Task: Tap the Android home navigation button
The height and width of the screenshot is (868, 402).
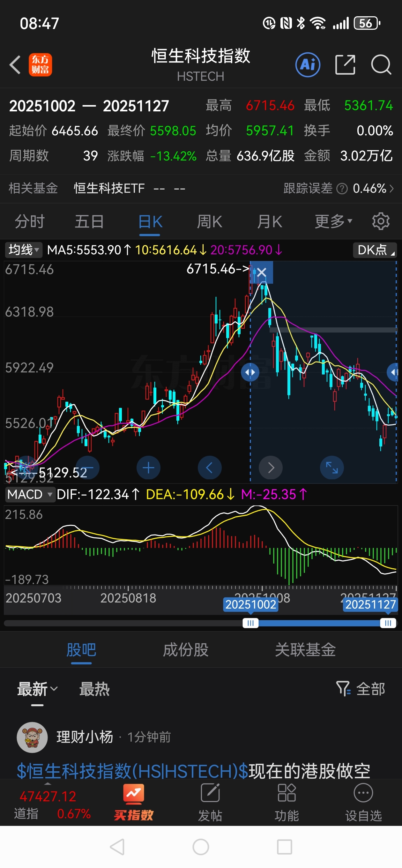Action: point(201,847)
